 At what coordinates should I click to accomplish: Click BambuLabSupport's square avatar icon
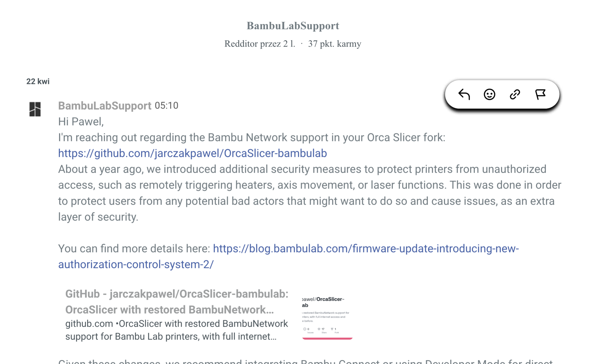(x=35, y=109)
